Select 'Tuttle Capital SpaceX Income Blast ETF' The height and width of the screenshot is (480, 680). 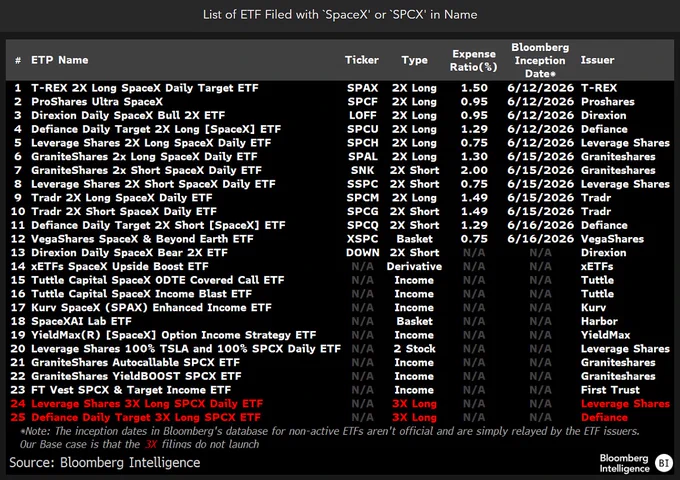pos(141,294)
